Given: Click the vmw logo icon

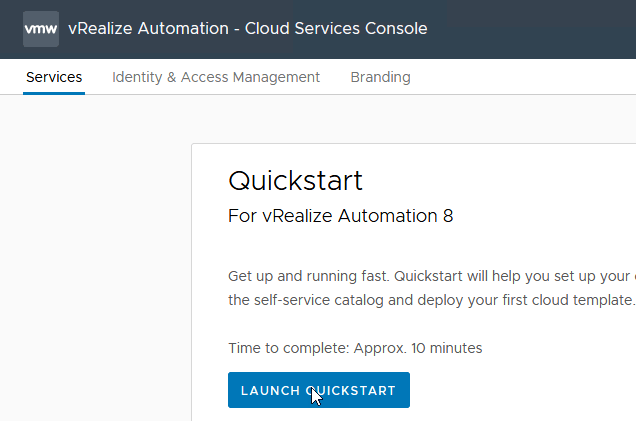Looking at the screenshot, I should click(x=40, y=29).
